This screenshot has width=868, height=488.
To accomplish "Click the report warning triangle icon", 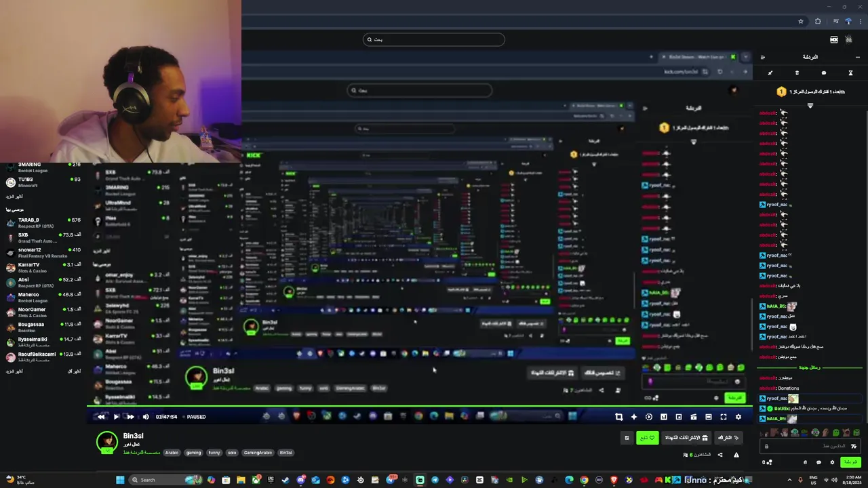I will point(736,455).
